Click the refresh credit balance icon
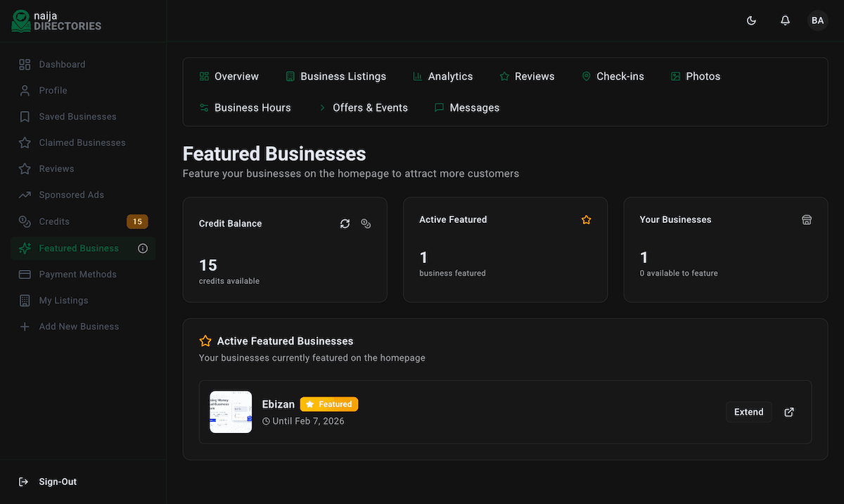Viewport: 844px width, 504px height. coord(345,224)
